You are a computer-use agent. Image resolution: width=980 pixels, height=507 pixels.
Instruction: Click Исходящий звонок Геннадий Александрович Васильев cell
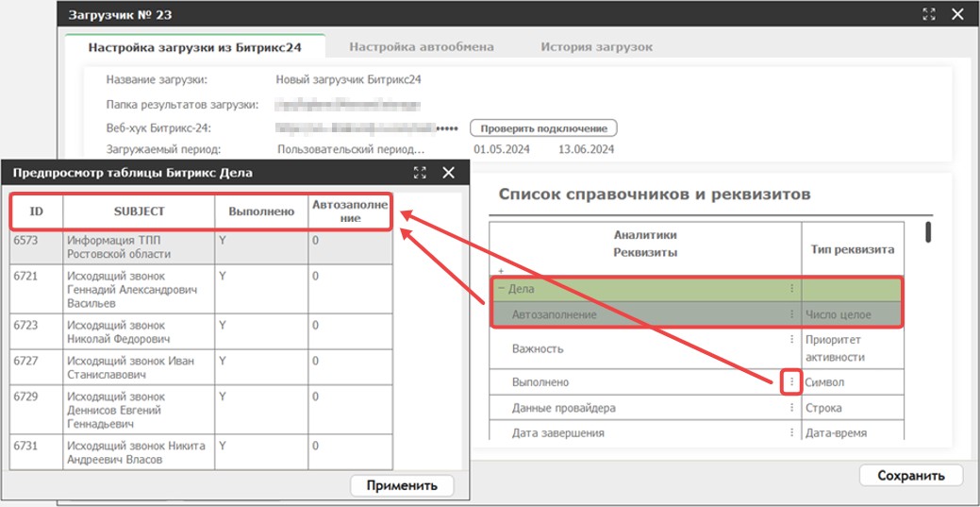pos(139,289)
